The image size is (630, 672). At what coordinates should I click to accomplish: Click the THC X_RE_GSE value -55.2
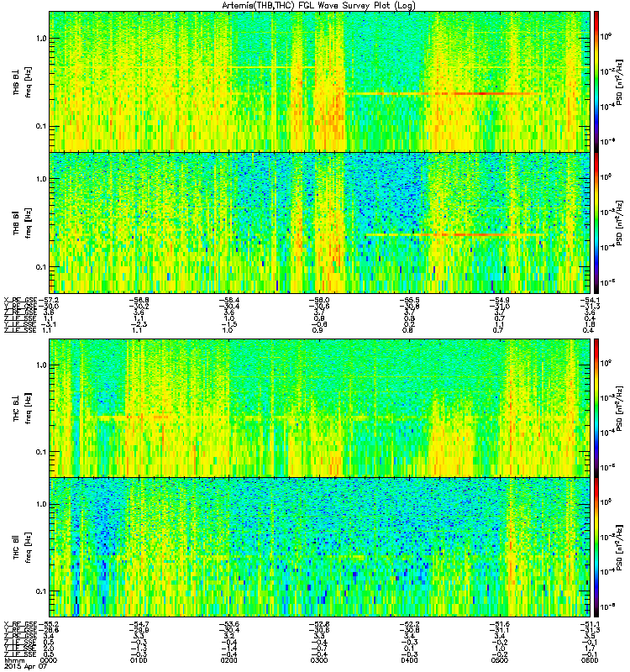(48, 624)
